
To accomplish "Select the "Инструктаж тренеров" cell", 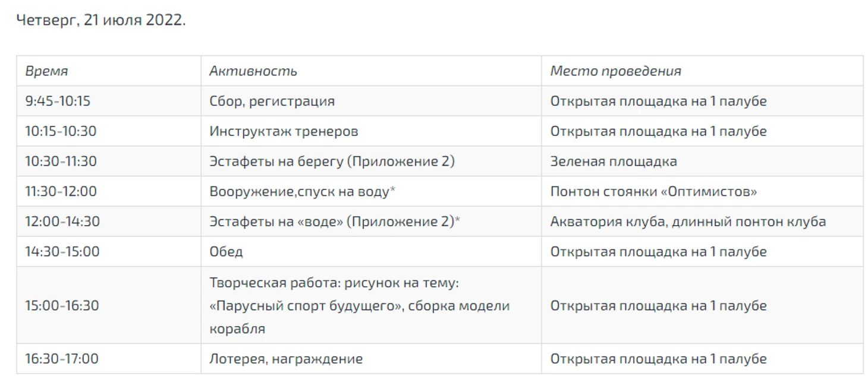I will tap(284, 131).
